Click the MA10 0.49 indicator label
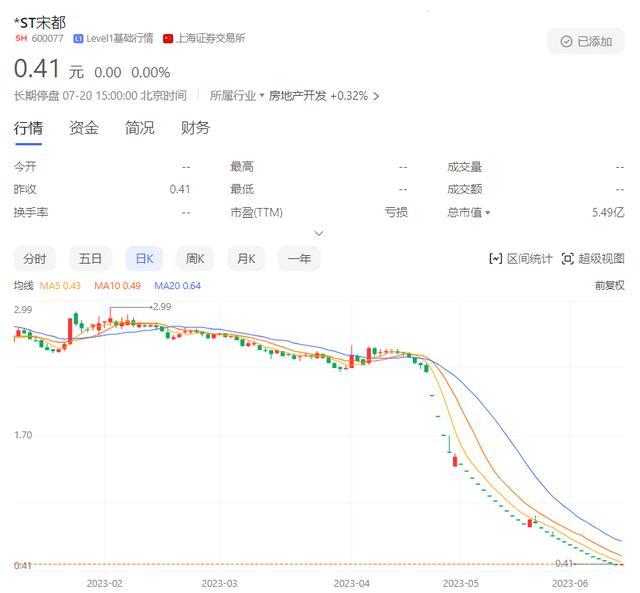The width and height of the screenshot is (640, 593). 118,286
